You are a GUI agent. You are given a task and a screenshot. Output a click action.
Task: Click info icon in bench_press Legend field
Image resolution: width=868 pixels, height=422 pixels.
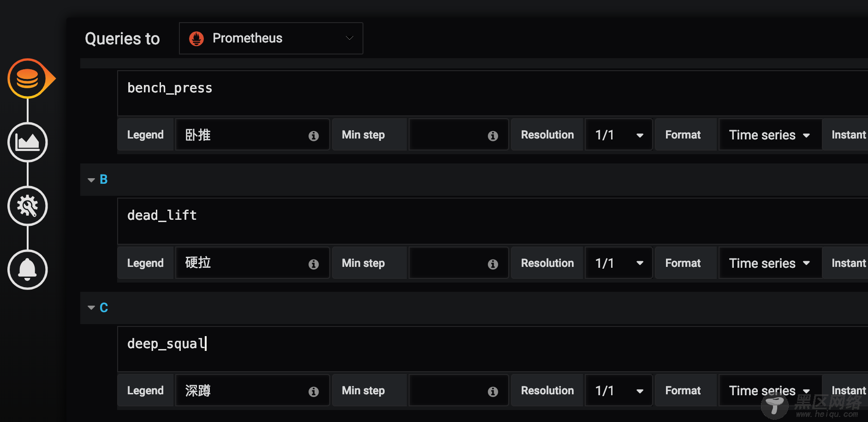[314, 136]
